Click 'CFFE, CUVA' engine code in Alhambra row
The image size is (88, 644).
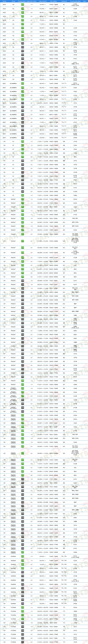tap(75, 115)
